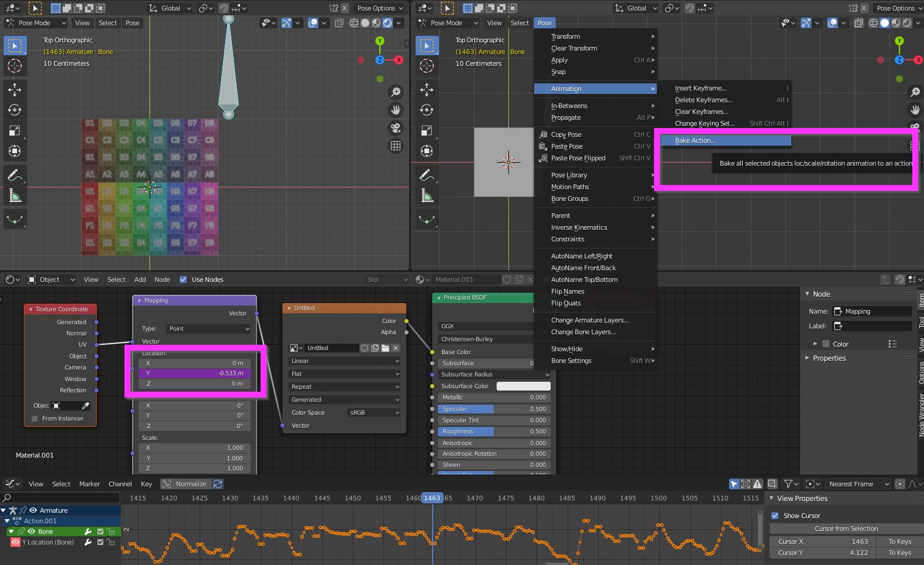Switch orthographic/perspective grid icon in left viewport

click(396, 146)
